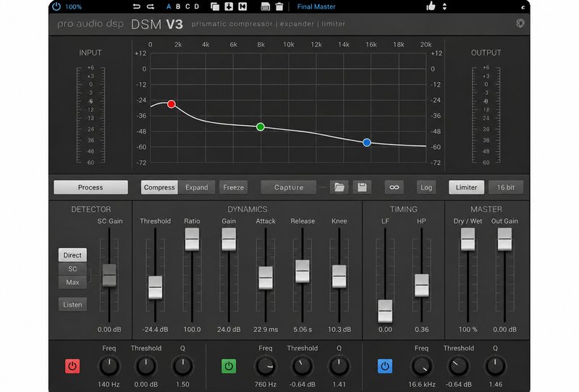
Task: Select preset slot B
Action: pyautogui.click(x=178, y=7)
